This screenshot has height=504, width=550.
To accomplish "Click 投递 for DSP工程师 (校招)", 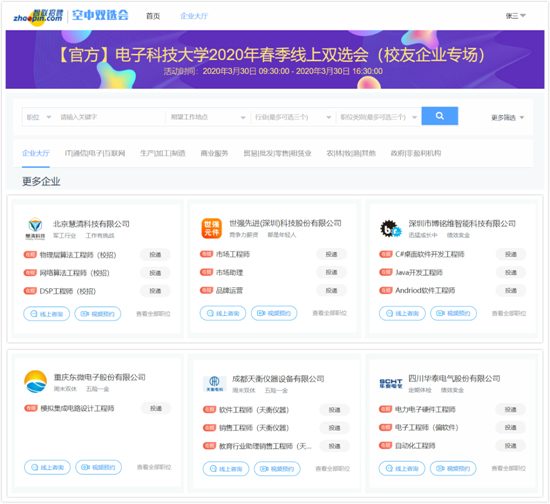I will coord(155,291).
